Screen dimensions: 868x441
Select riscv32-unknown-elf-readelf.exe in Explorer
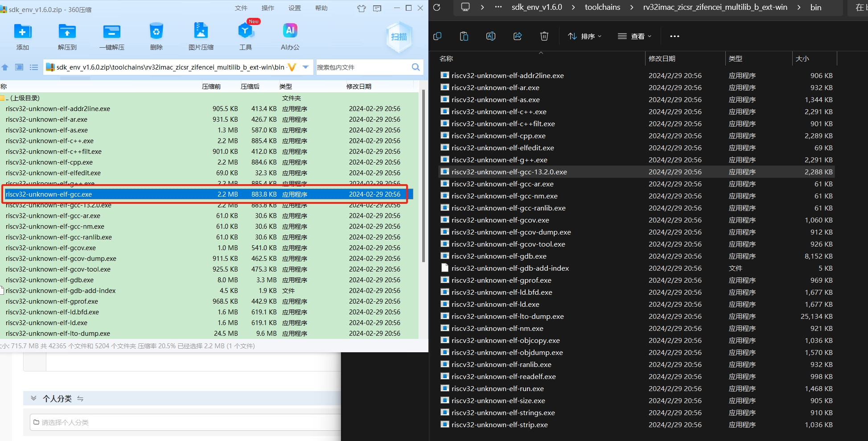(636, 376)
